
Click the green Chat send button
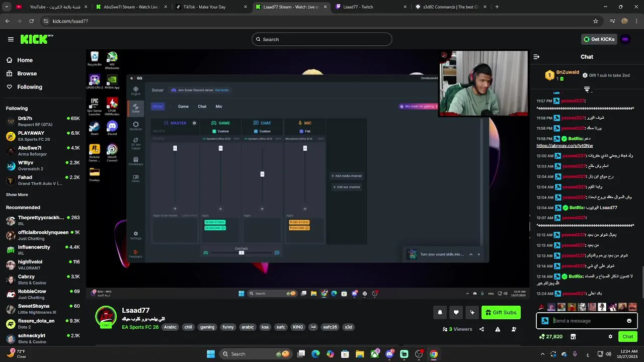627,336
